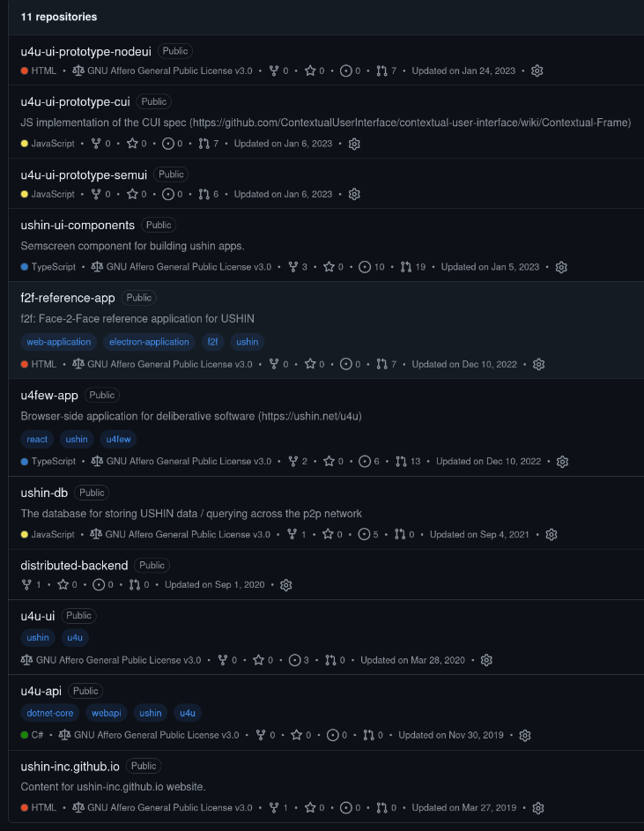The width and height of the screenshot is (644, 831).
Task: Click the webapi topic tag on u4u-api
Action: (107, 713)
